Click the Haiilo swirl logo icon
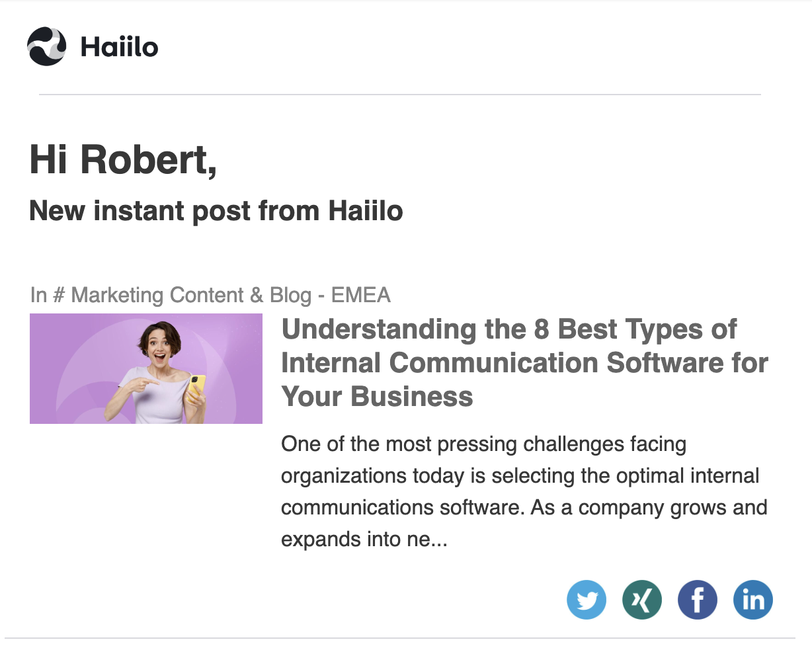Image resolution: width=812 pixels, height=652 pixels. [47, 46]
